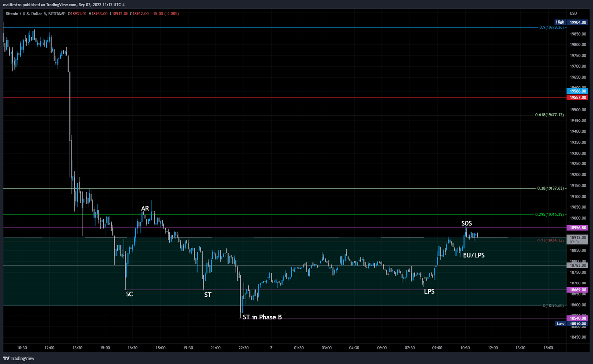Select the standalone ST annotation near 19:30

[208, 295]
